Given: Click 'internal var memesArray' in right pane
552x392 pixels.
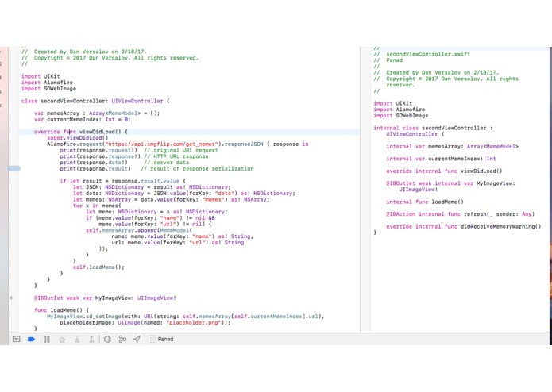Looking at the screenshot, I should tap(452, 146).
